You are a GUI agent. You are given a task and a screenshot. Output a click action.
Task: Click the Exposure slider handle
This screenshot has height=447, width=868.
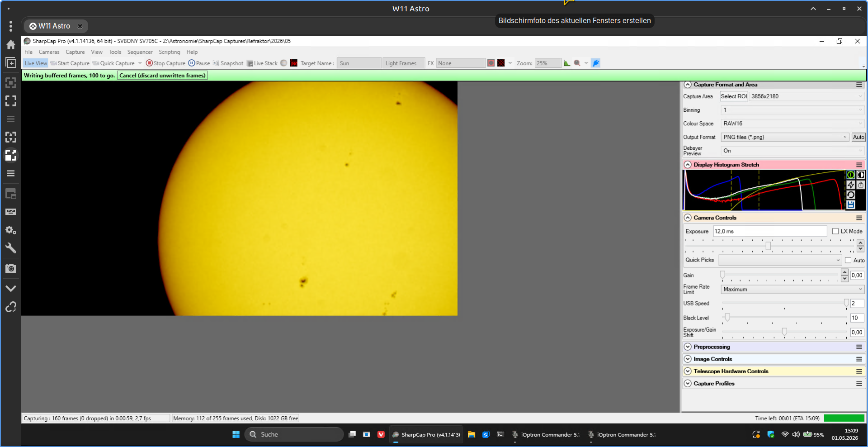tap(768, 246)
